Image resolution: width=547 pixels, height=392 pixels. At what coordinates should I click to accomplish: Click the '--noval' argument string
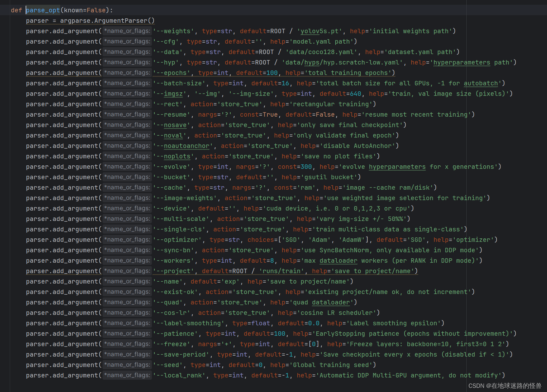coord(170,135)
